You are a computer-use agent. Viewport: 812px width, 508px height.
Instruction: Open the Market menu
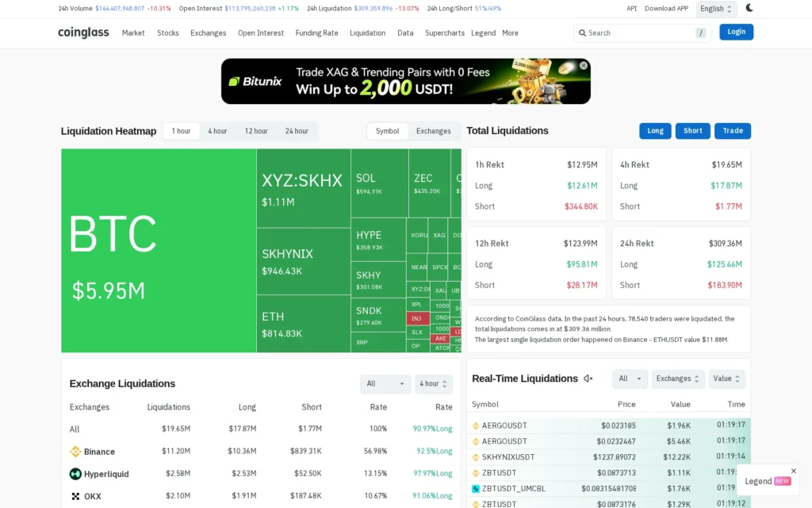tap(133, 33)
